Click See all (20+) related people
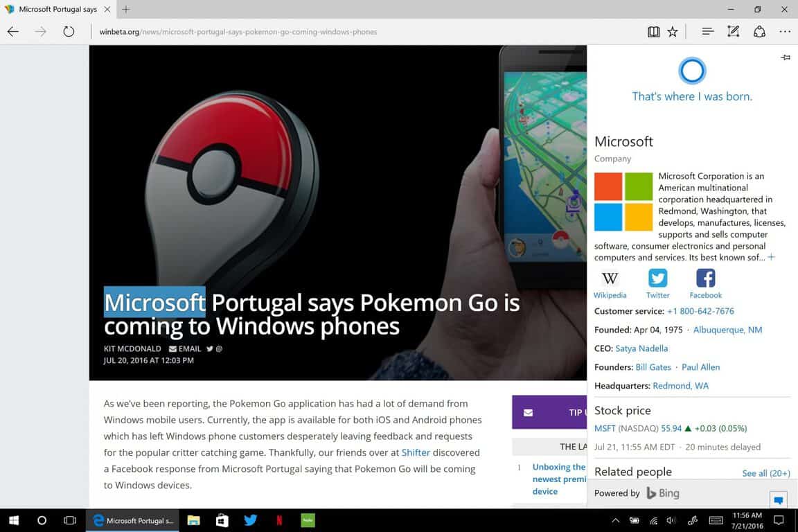The image size is (798, 532). click(x=766, y=473)
